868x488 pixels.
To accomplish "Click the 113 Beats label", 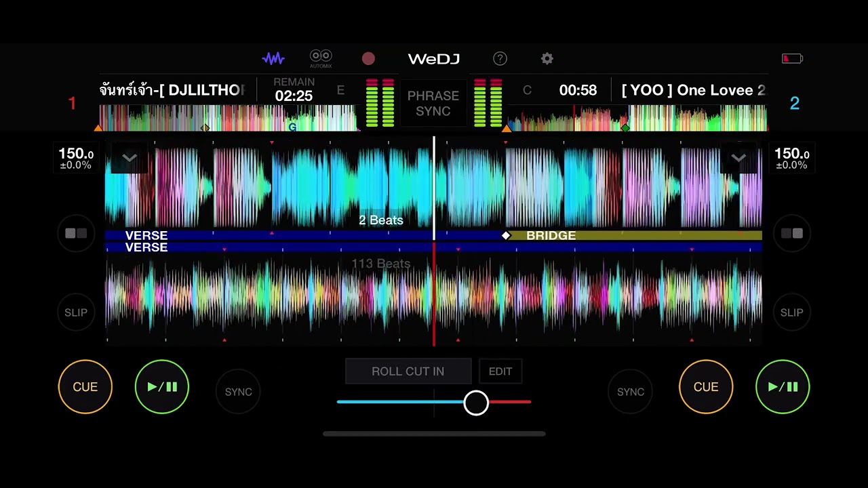I will click(x=381, y=264).
